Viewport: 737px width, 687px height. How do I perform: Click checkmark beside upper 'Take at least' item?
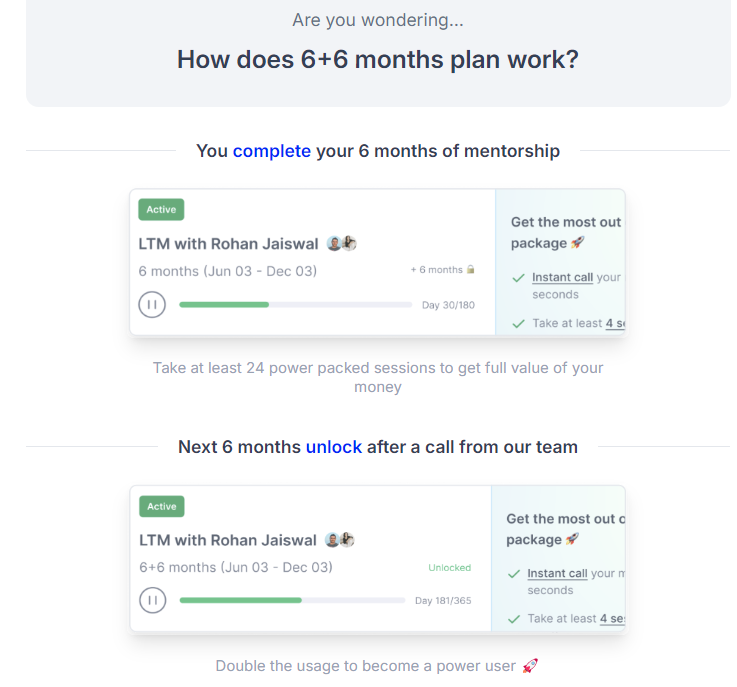click(518, 323)
